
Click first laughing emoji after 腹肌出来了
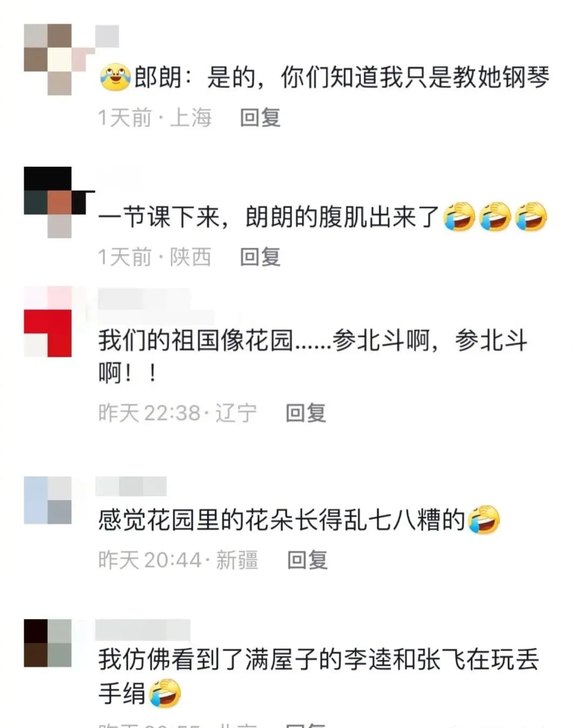pyautogui.click(x=459, y=216)
